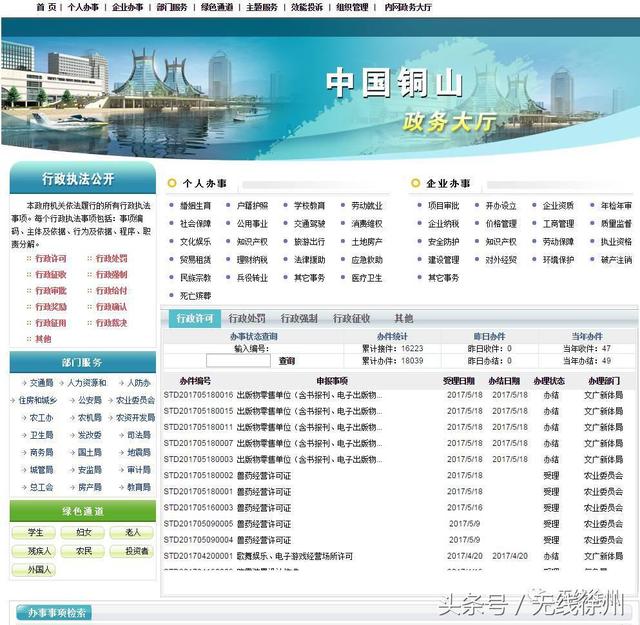The width and height of the screenshot is (640, 625).
Task: Open 效能投诉 in top navigation
Action: click(x=307, y=7)
